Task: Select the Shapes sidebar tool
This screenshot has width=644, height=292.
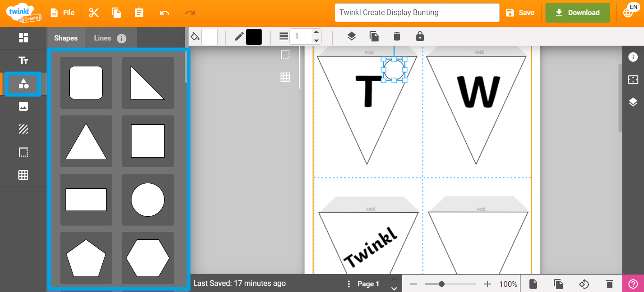Action: click(23, 84)
